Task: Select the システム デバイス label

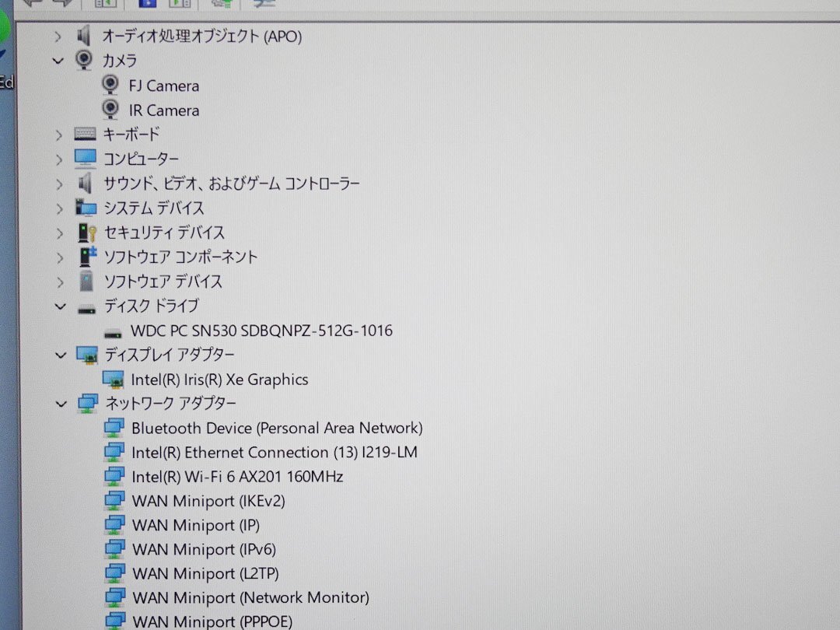Action: coord(154,208)
